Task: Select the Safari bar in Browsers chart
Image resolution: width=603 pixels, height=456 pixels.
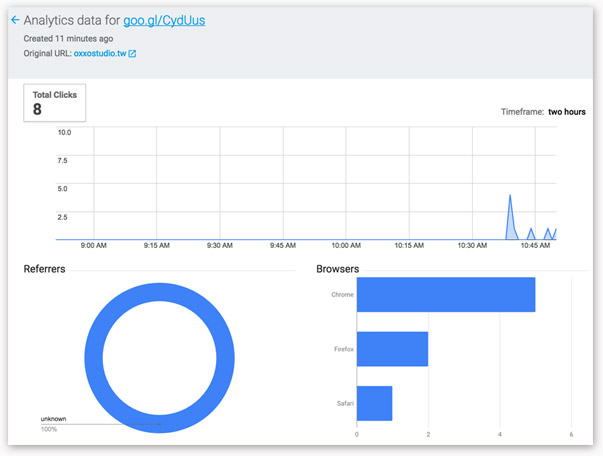Action: [374, 403]
